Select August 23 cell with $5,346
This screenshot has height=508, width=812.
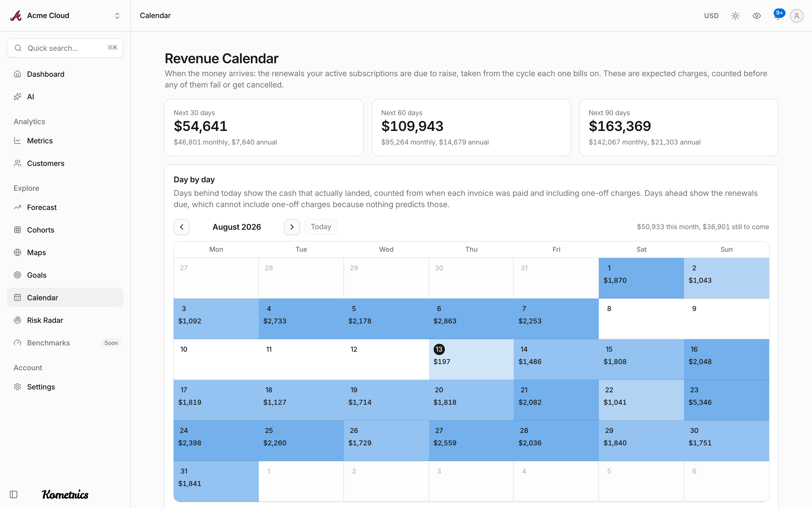[727, 400]
